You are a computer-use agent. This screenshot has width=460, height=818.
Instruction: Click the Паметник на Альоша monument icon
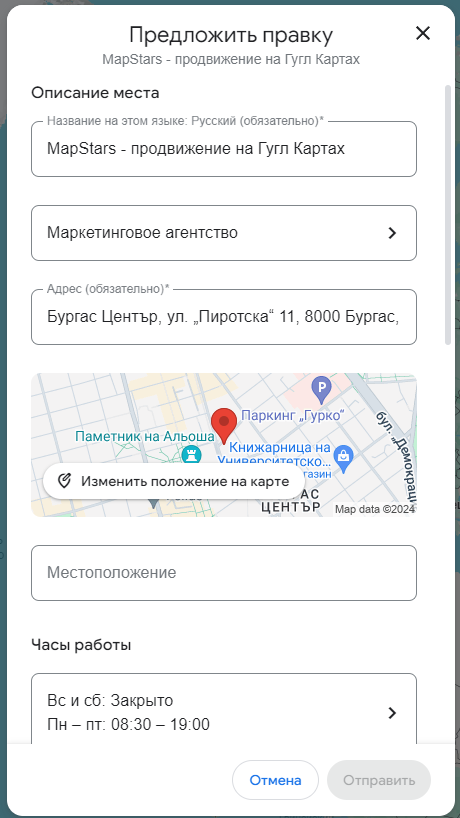(191, 455)
